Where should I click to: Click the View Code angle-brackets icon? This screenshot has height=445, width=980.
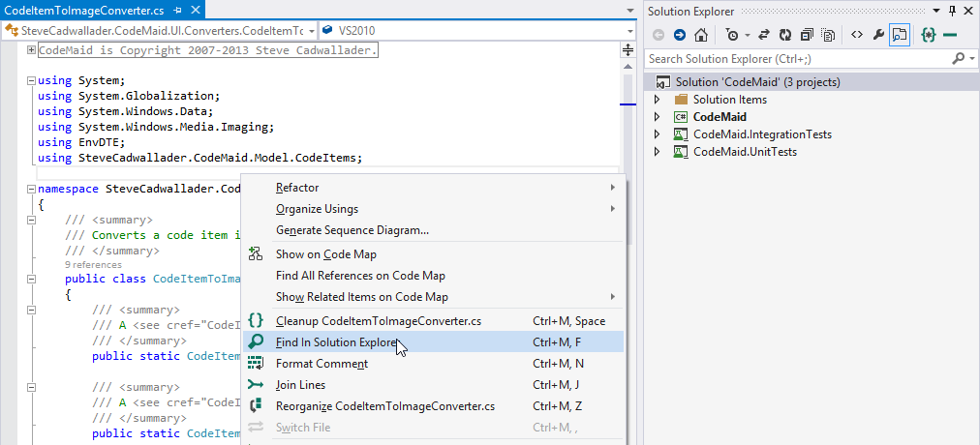857,35
